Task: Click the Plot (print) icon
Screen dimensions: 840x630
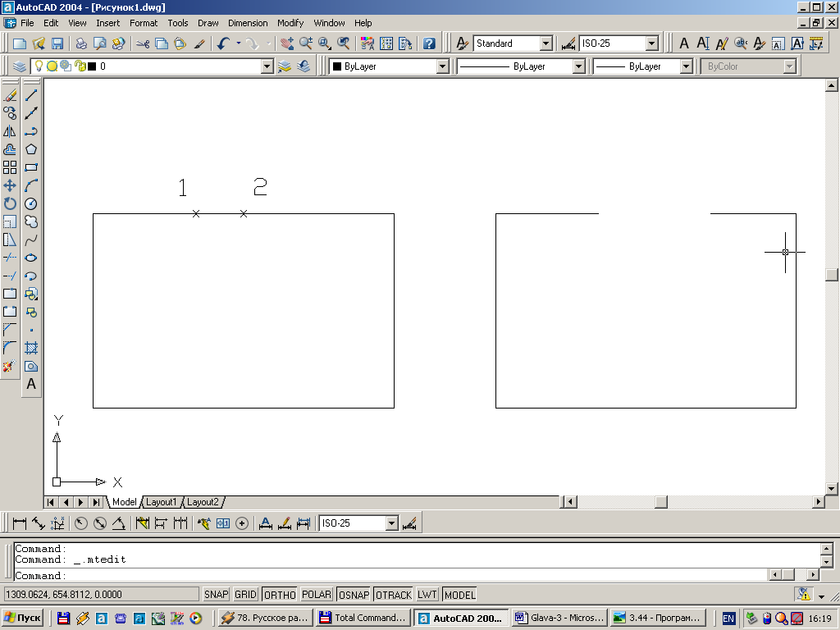Action: tap(81, 43)
